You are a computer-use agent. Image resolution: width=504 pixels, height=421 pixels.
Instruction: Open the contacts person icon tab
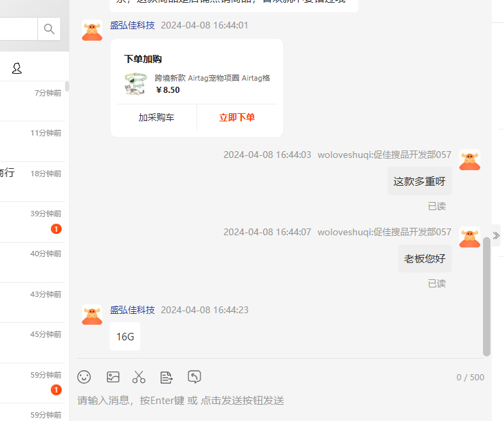pyautogui.click(x=17, y=68)
